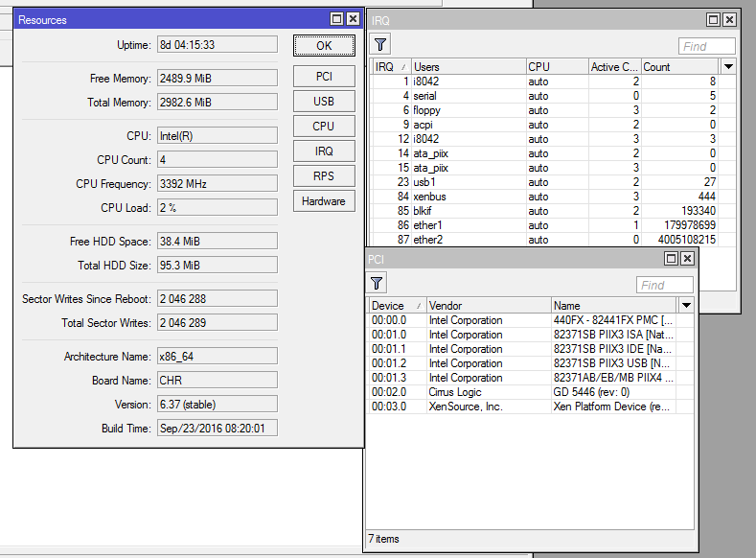756x558 pixels.
Task: Click the Total Memory value field
Action: coord(218,103)
